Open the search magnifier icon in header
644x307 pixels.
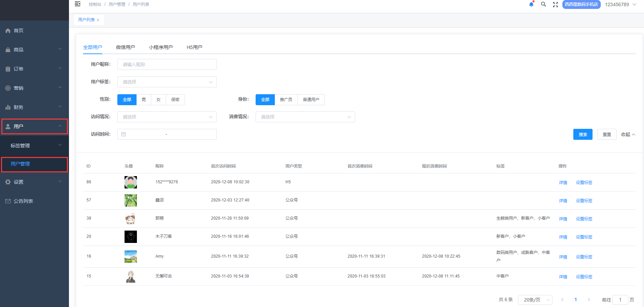[543, 4]
